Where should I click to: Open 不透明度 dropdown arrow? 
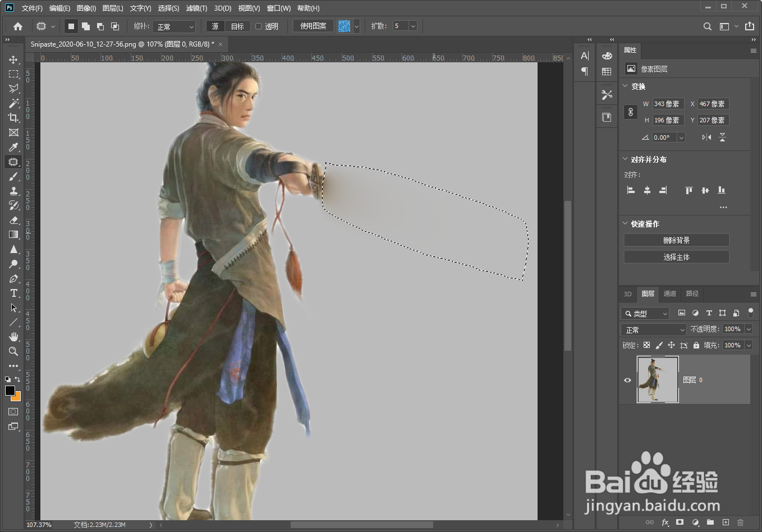coord(749,329)
